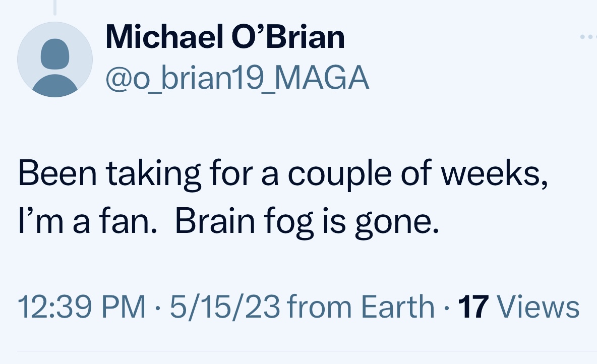Click the word "Earth" in the metadata

(401, 307)
